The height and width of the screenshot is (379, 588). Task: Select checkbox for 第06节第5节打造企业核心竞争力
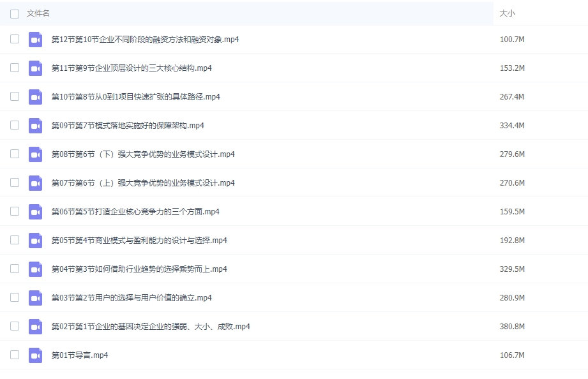(x=15, y=211)
